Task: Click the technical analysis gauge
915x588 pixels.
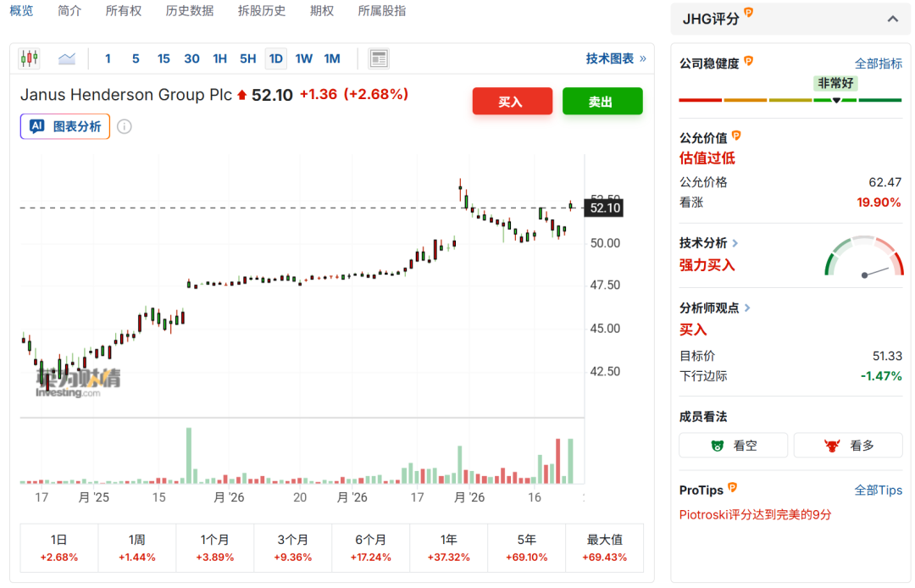Action: point(864,257)
